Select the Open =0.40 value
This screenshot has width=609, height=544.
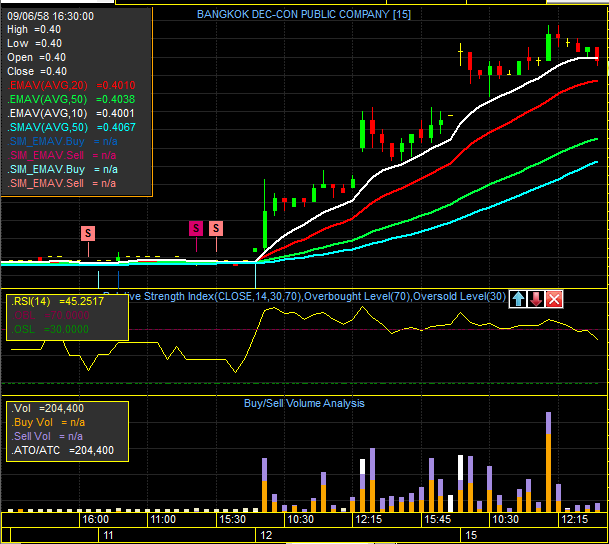coord(37,57)
